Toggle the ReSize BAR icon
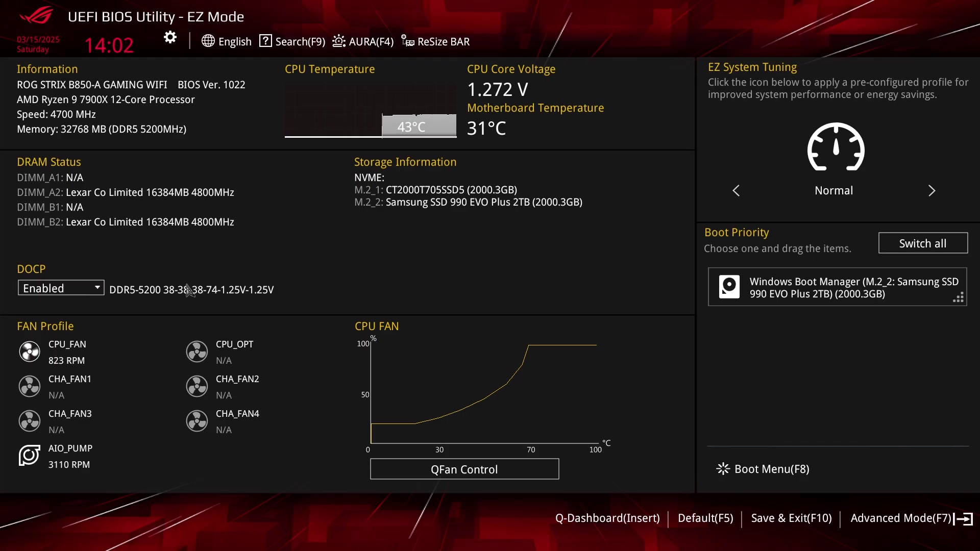 407,41
